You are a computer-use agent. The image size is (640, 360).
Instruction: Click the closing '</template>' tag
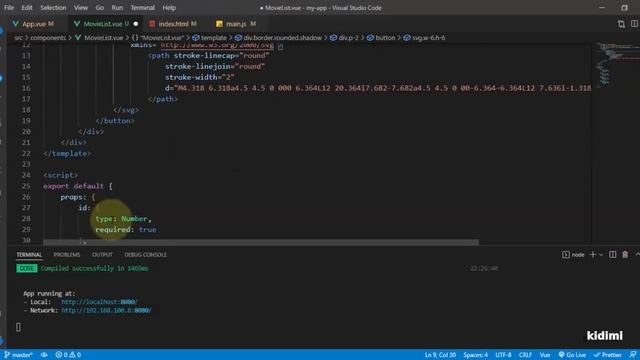click(x=67, y=153)
